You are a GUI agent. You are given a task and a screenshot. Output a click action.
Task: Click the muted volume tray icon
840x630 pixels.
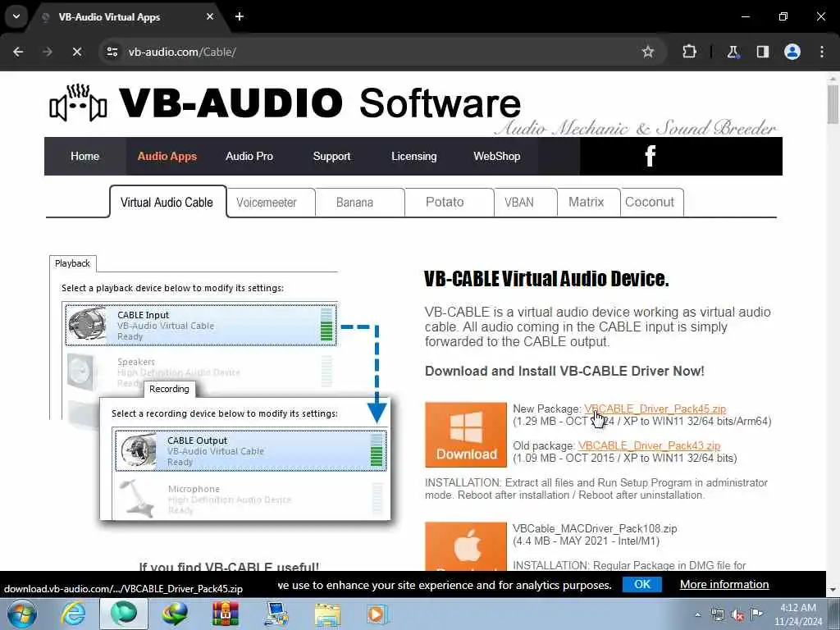(737, 615)
